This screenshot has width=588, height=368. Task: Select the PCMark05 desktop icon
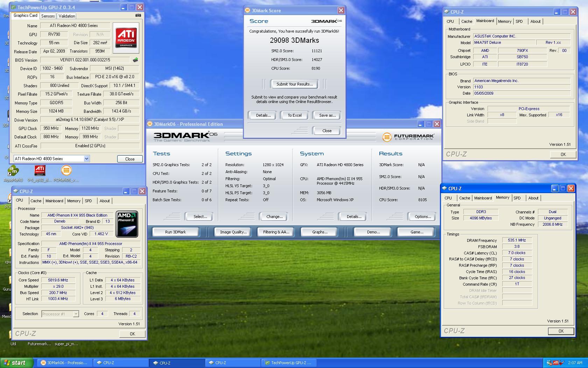[66, 174]
